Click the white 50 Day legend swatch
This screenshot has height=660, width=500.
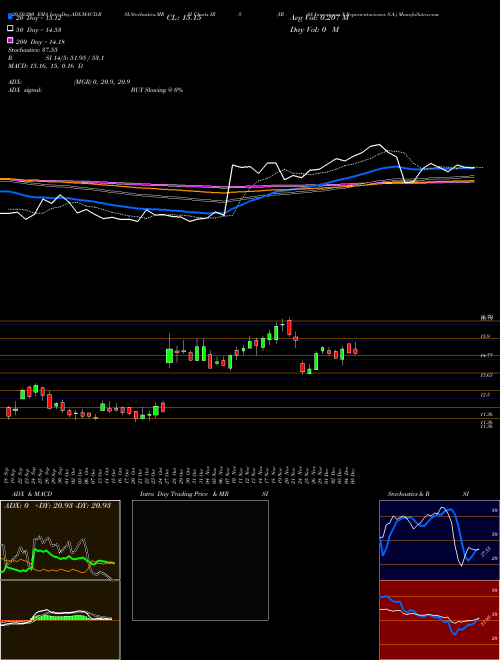[11, 29]
